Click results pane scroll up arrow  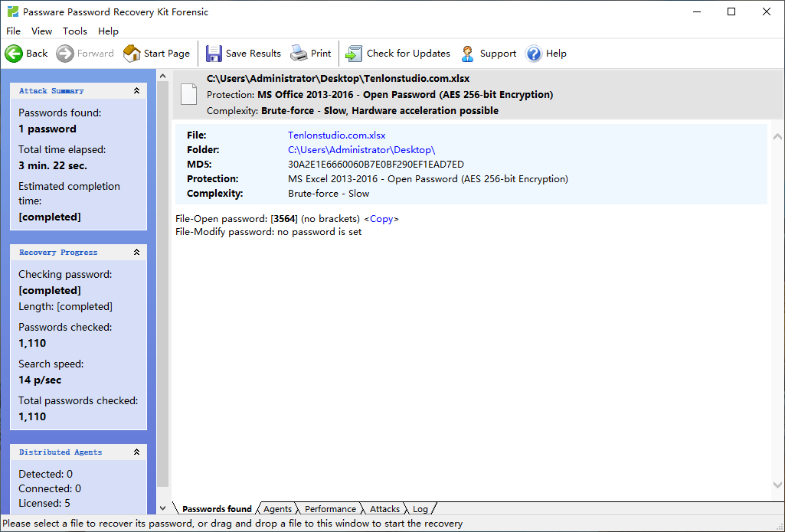777,136
